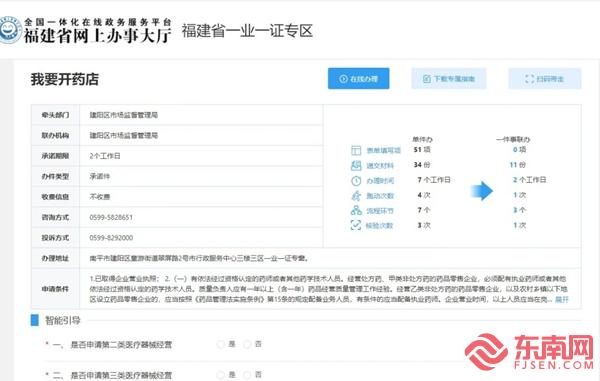Click the 跑动次数 label

coord(380,195)
